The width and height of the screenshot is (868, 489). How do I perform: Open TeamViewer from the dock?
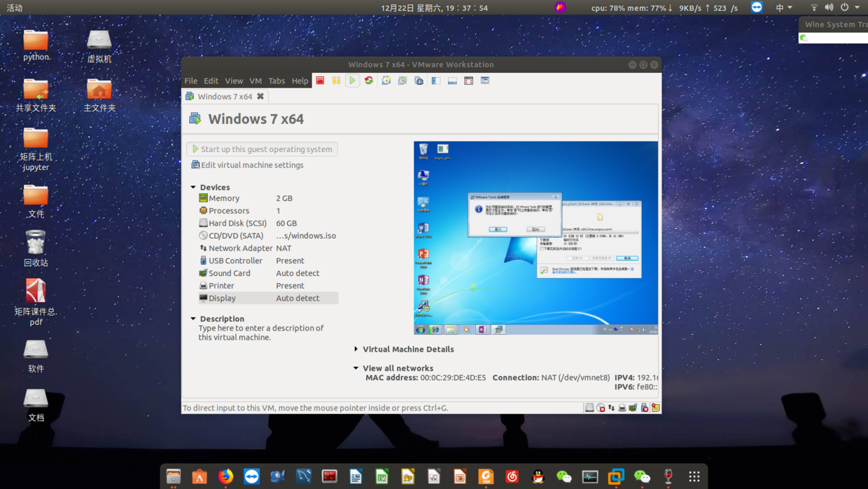click(251, 476)
